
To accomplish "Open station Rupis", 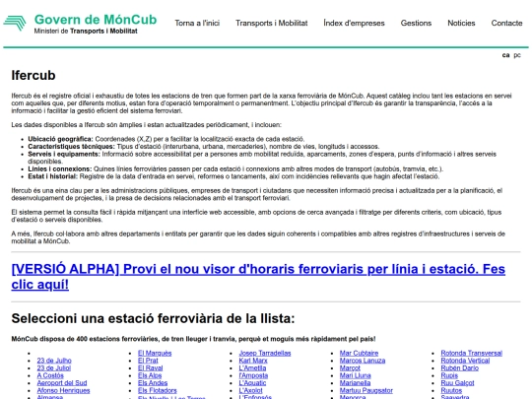I will [x=449, y=375].
